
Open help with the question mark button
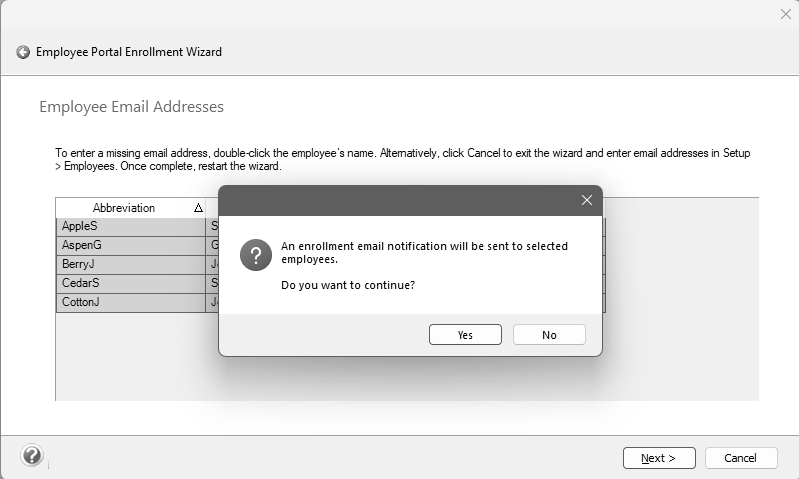click(x=32, y=456)
